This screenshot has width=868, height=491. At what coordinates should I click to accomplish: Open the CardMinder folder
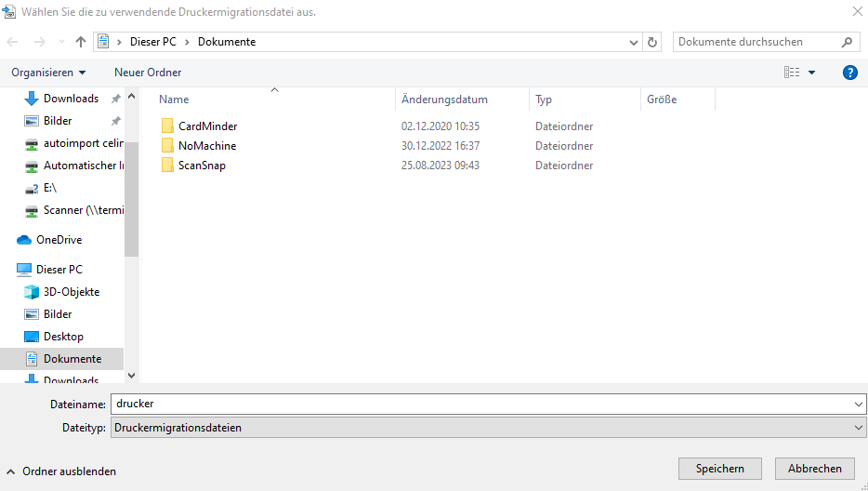coord(207,126)
